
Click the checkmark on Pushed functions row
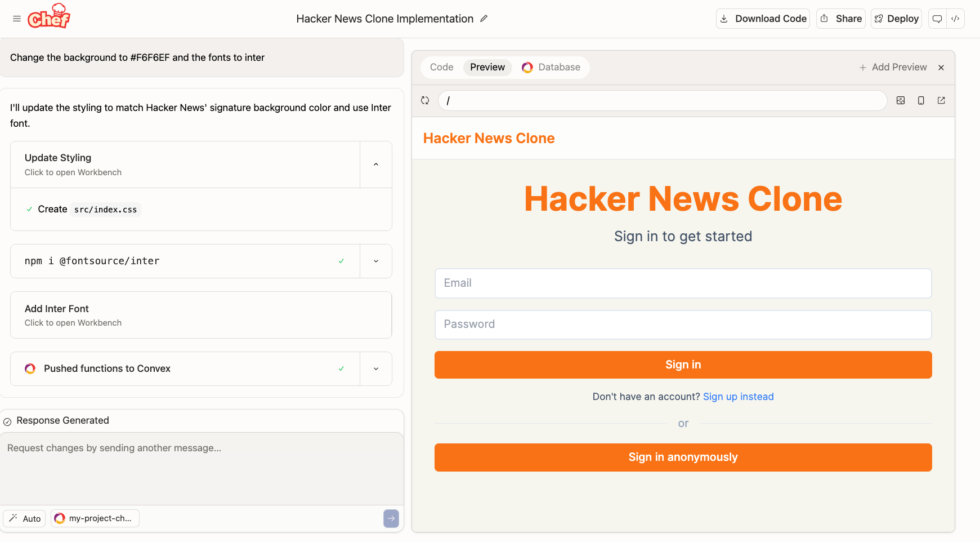(x=341, y=368)
